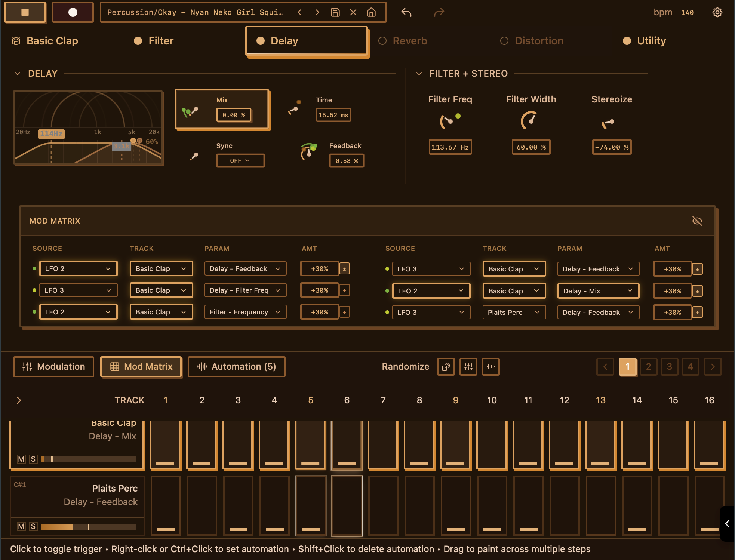Mute the Plaits Perc track
The height and width of the screenshot is (560, 735).
21,526
